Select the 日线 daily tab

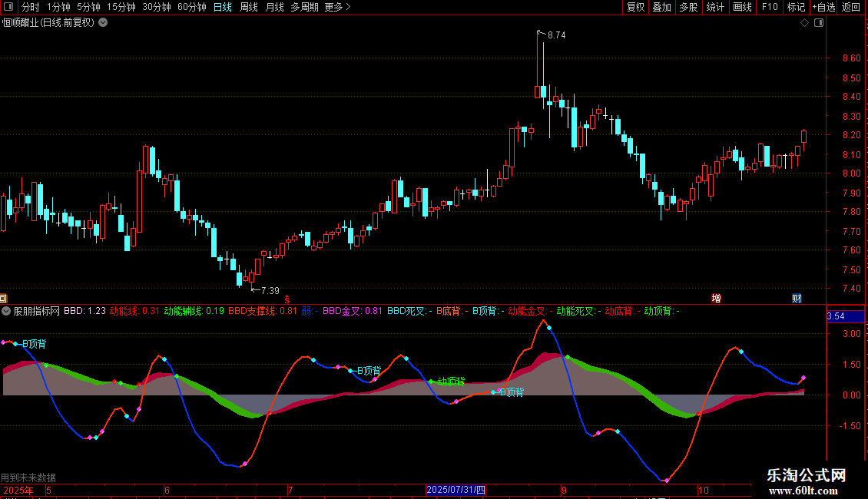[x=223, y=7]
